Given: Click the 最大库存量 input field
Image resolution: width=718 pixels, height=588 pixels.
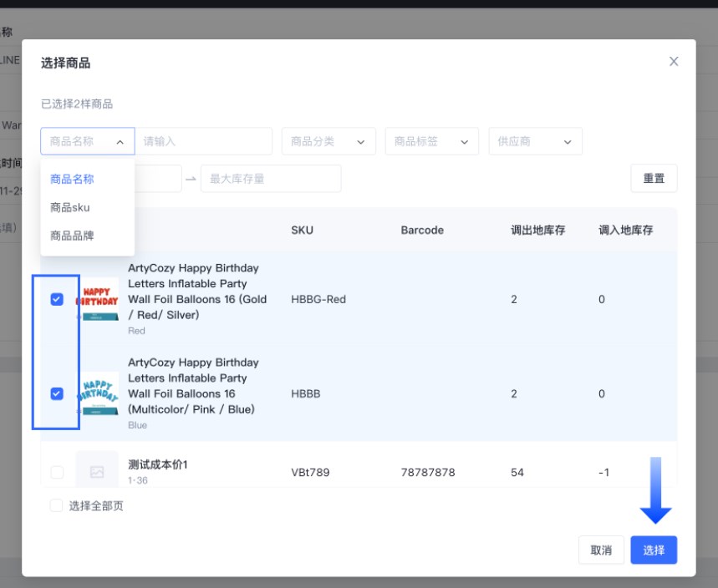Looking at the screenshot, I should tap(270, 178).
